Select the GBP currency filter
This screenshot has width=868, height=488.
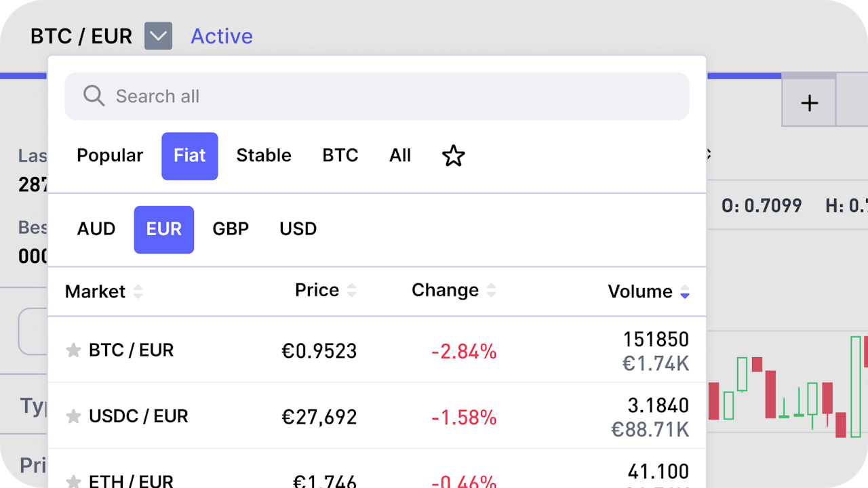[231, 229]
